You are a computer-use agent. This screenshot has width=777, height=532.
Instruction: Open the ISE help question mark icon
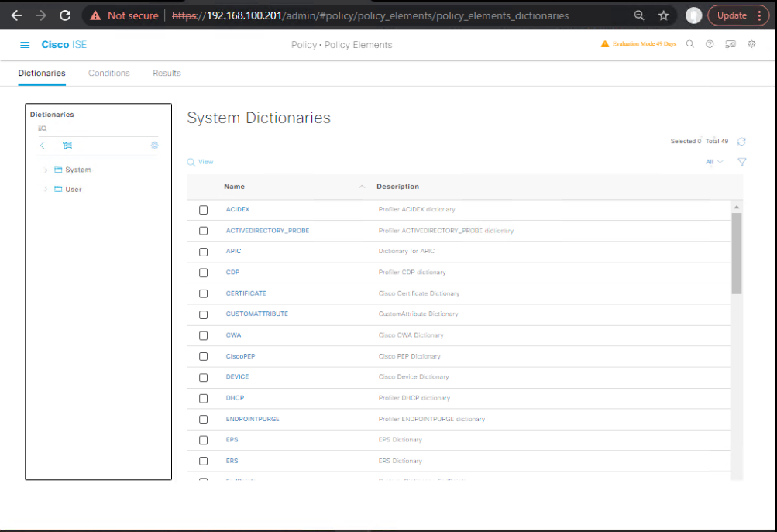pos(710,44)
